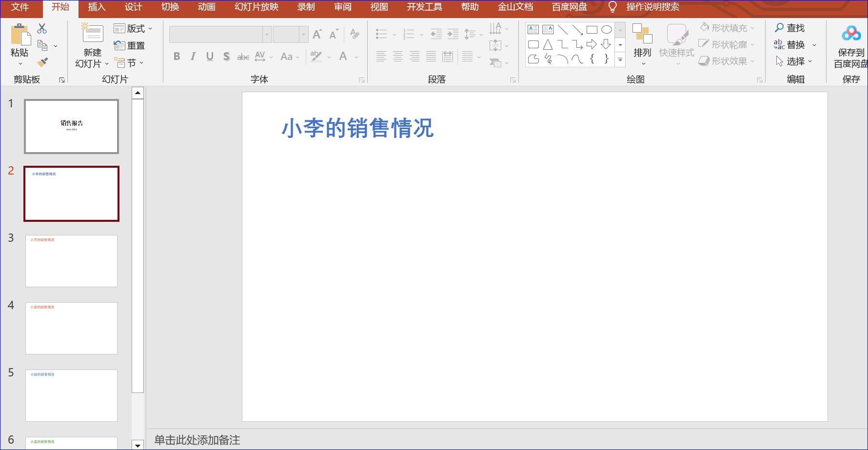Align text right
The height and width of the screenshot is (450, 868).
[x=414, y=57]
